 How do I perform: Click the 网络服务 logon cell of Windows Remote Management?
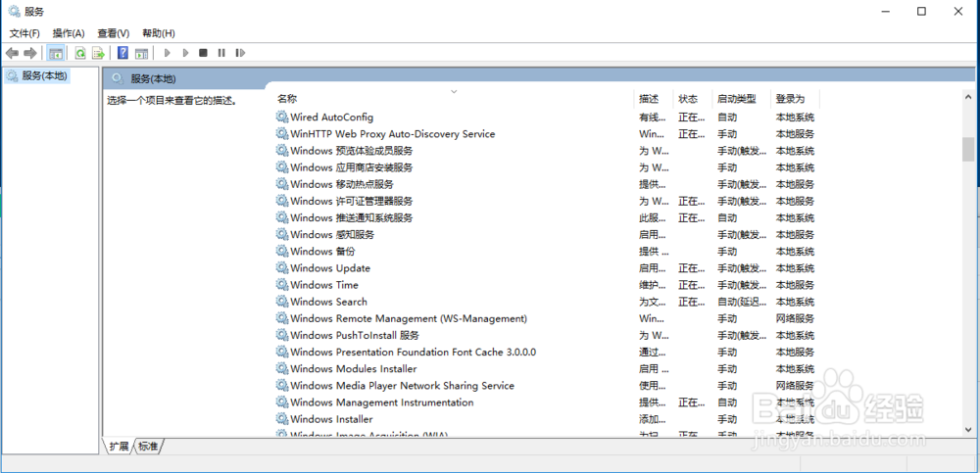pyautogui.click(x=795, y=318)
